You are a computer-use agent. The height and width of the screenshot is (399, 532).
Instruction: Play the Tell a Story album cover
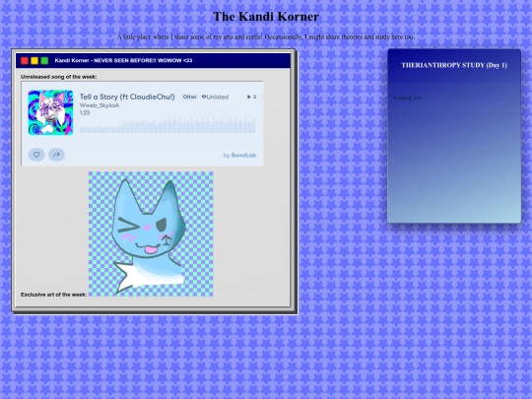(50, 112)
